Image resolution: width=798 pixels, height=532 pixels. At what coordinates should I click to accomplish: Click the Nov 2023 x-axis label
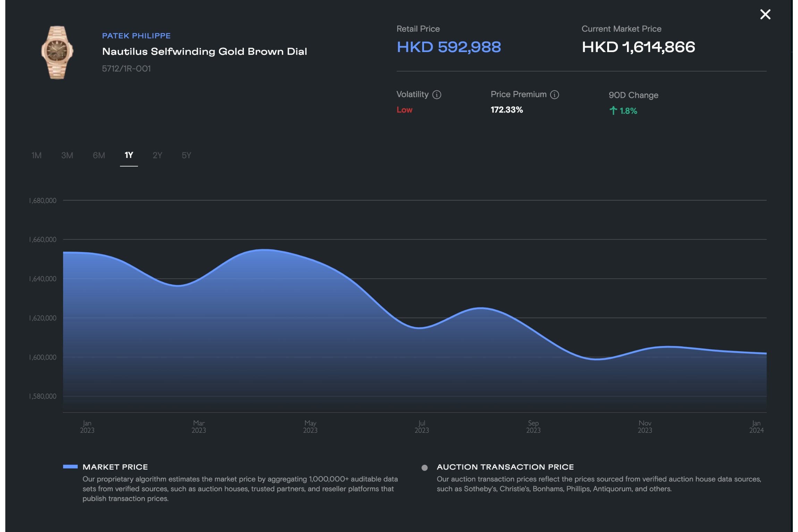click(x=645, y=427)
